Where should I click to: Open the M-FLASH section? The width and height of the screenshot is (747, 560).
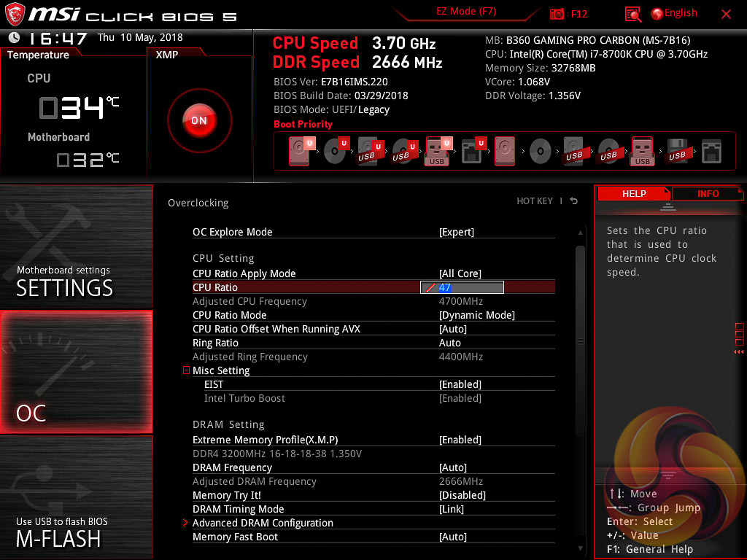76,497
